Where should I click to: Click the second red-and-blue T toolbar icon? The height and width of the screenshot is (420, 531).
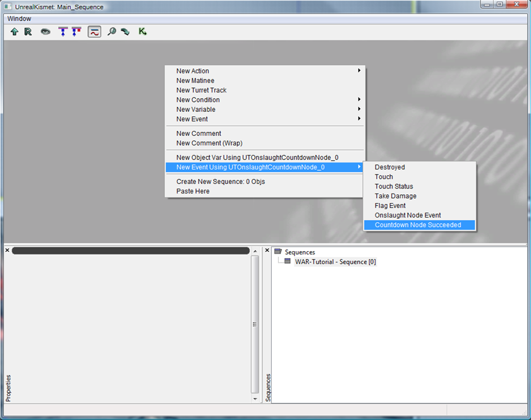coord(76,32)
